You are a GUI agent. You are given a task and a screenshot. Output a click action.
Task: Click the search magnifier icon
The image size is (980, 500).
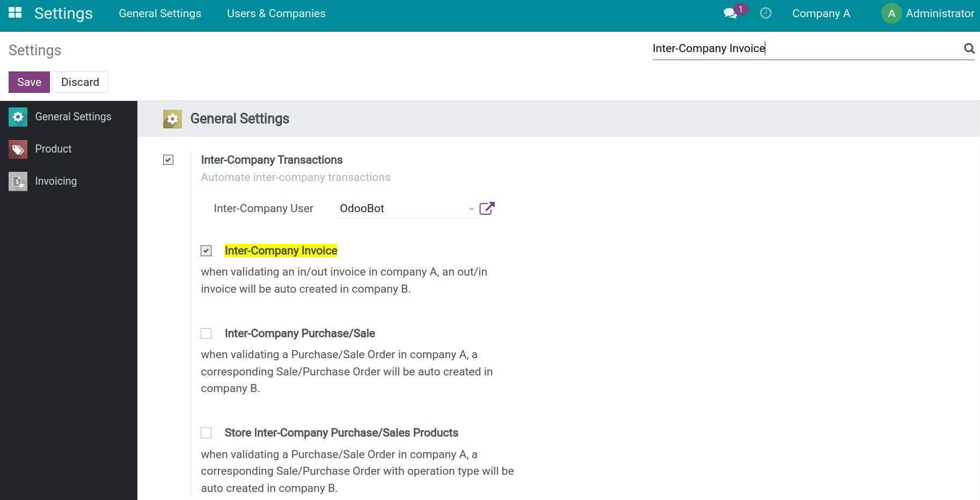click(x=969, y=48)
